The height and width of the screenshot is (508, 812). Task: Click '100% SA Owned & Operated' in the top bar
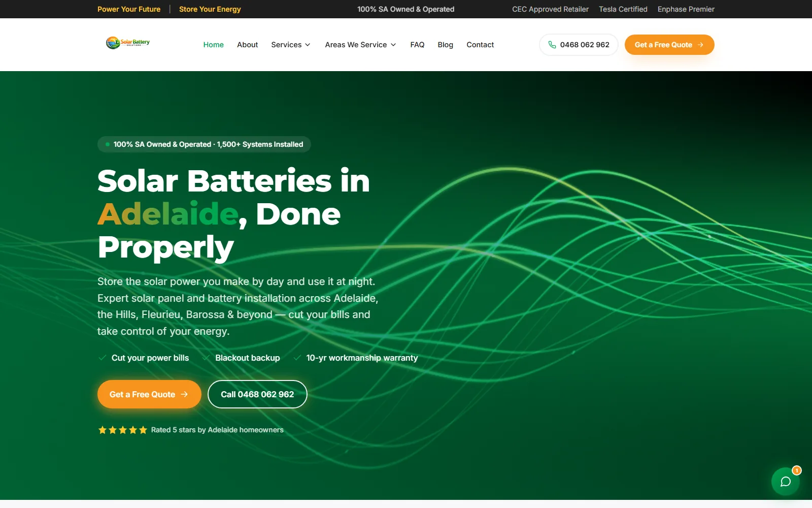[x=406, y=9]
